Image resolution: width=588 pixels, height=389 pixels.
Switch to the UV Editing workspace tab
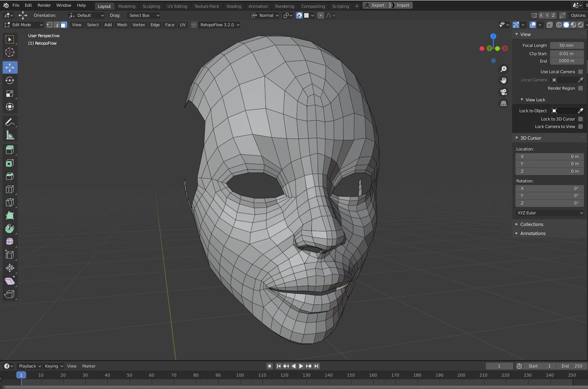(x=177, y=6)
